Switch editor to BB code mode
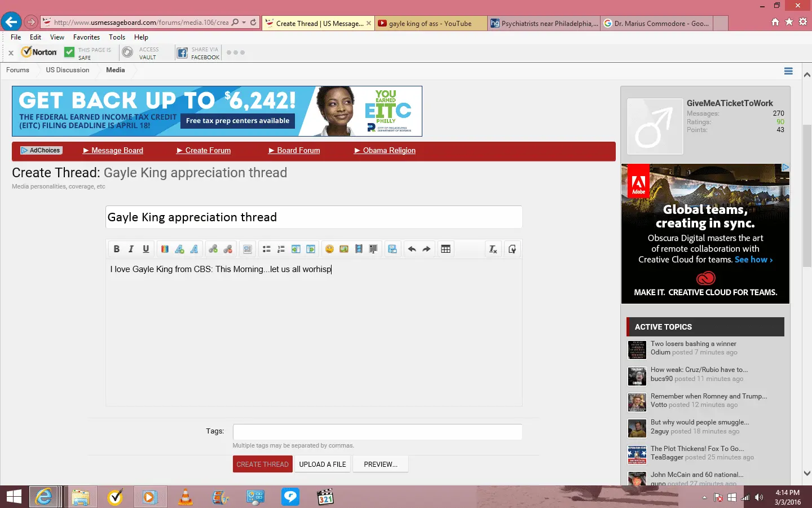812x508 pixels. tap(512, 249)
